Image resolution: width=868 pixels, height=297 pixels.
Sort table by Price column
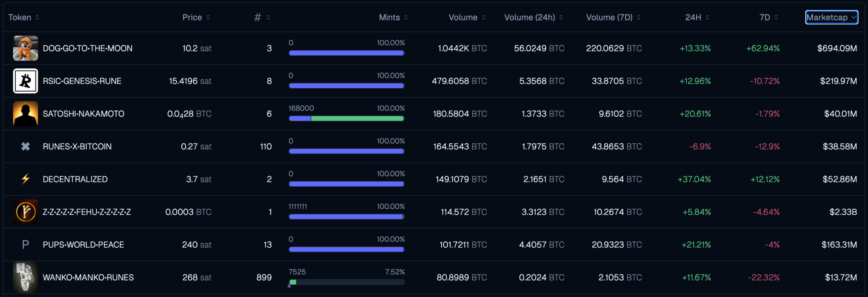196,17
